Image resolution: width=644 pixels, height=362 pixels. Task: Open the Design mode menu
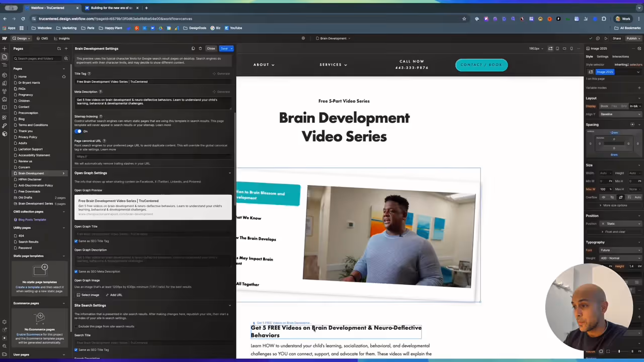pos(22,38)
